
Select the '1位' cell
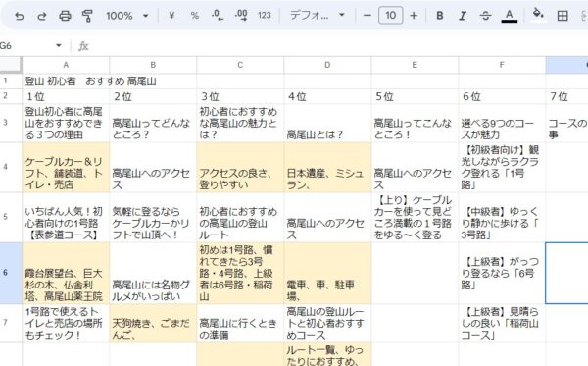pyautogui.click(x=66, y=96)
